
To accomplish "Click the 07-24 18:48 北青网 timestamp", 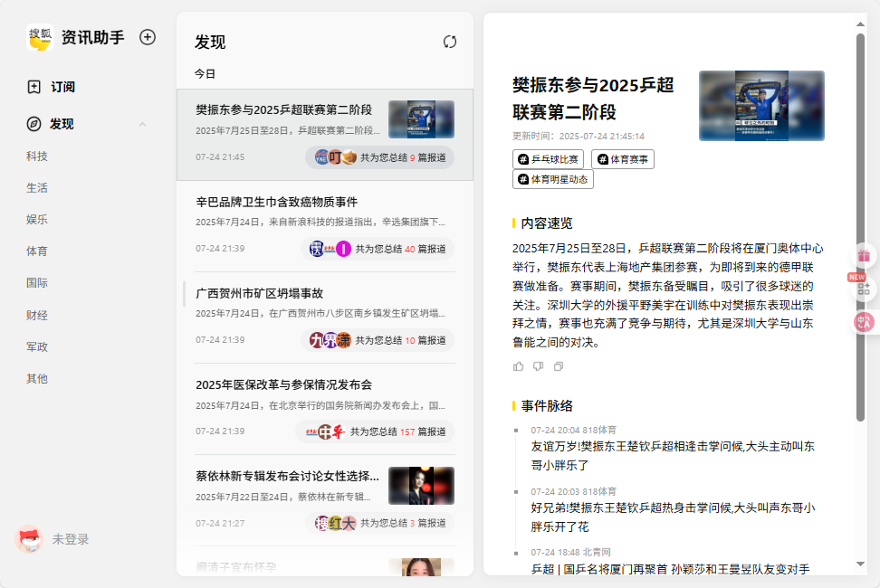I will pos(570,552).
